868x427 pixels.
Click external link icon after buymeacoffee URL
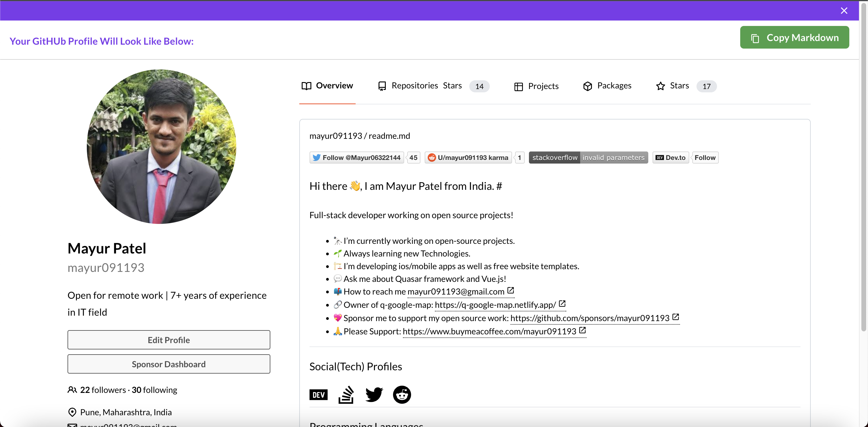click(x=582, y=330)
